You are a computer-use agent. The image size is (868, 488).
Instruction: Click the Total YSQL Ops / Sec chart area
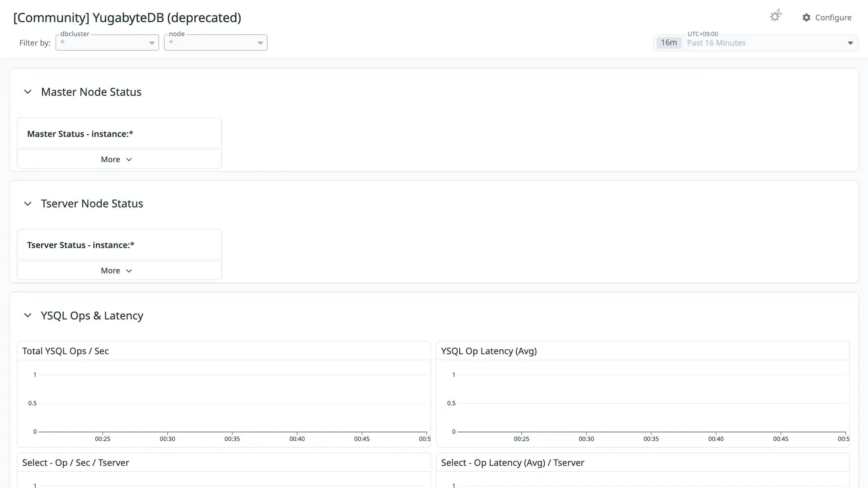click(224, 404)
